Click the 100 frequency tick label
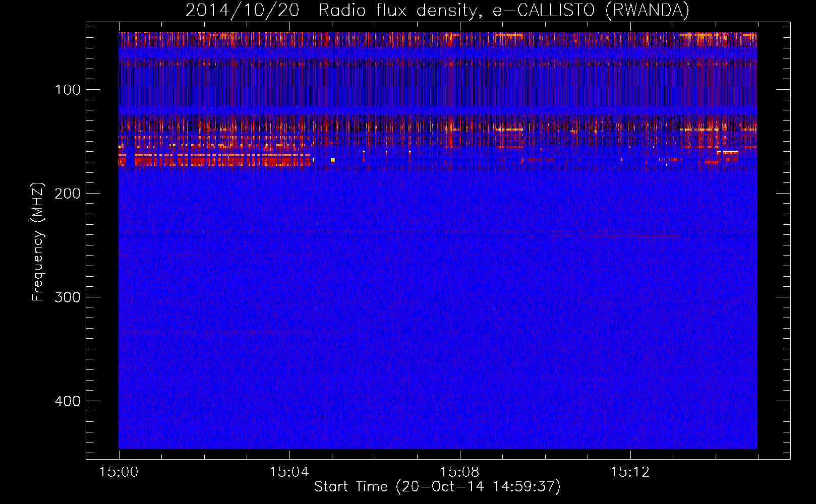Screen dimensions: 816x504 click(x=68, y=90)
